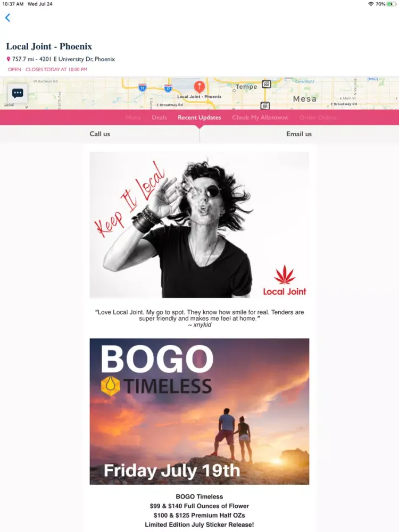This screenshot has height=532, width=399.
Task: Open the chat message bubble icon
Action: (18, 93)
